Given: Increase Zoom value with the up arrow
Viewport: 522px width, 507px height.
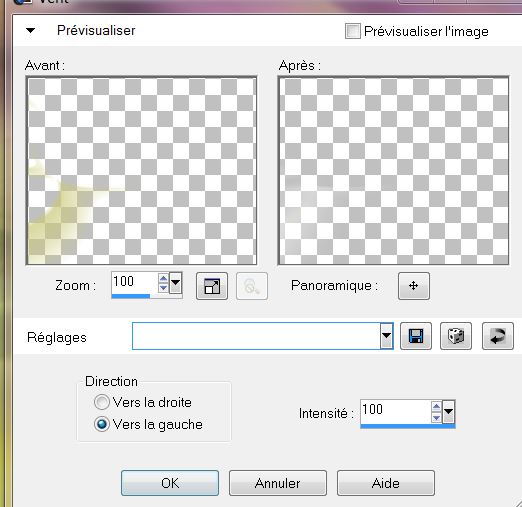Looking at the screenshot, I should 163,278.
